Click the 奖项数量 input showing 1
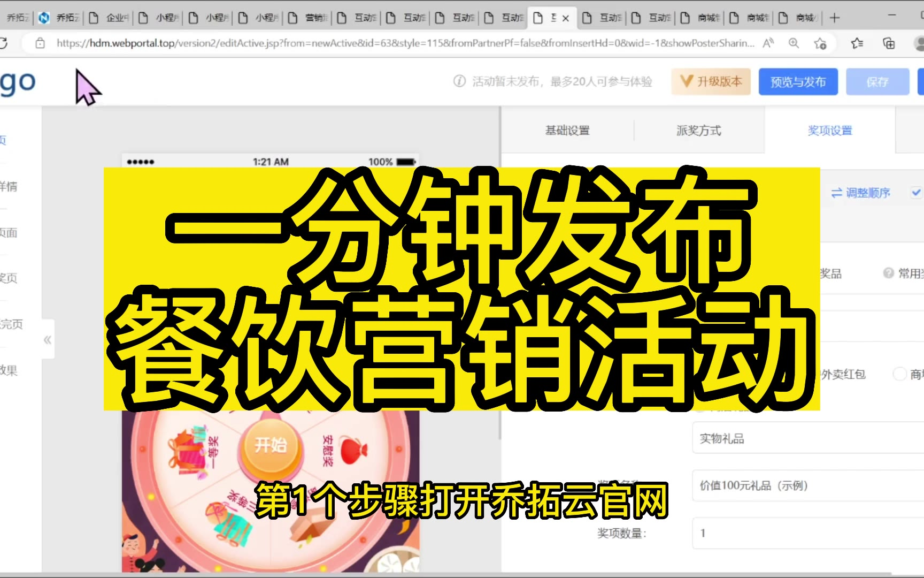This screenshot has height=578, width=924. pyautogui.click(x=808, y=533)
